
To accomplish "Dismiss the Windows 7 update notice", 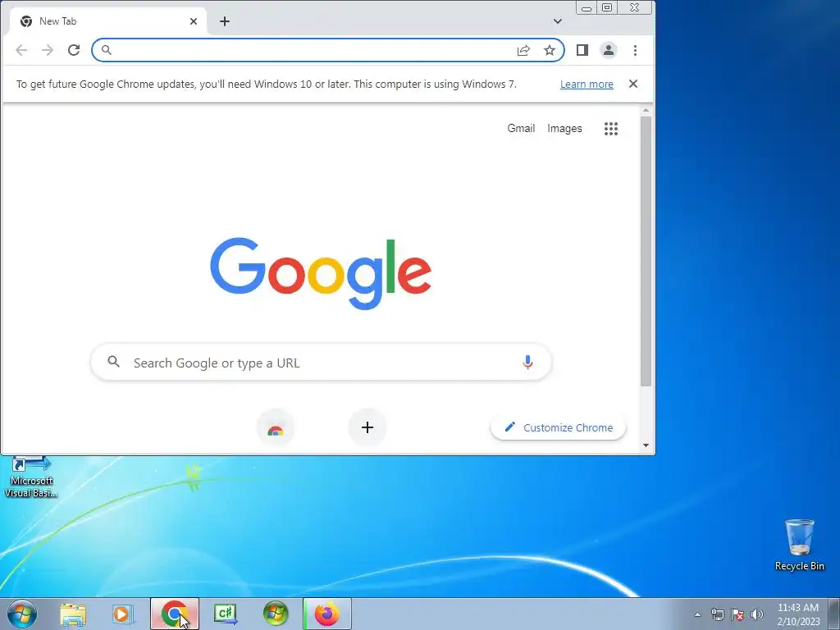I will [x=633, y=84].
